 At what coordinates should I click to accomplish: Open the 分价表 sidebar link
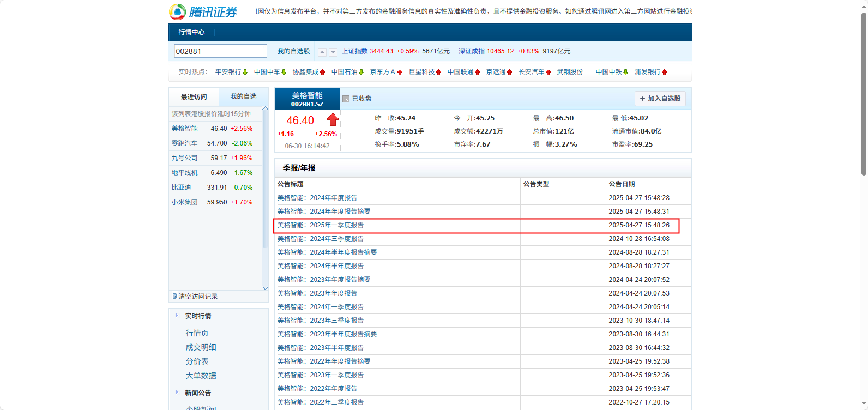tap(197, 361)
